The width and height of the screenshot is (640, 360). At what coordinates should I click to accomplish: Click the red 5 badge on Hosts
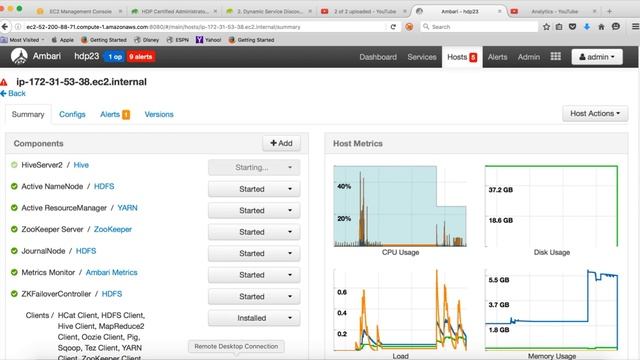pos(473,57)
